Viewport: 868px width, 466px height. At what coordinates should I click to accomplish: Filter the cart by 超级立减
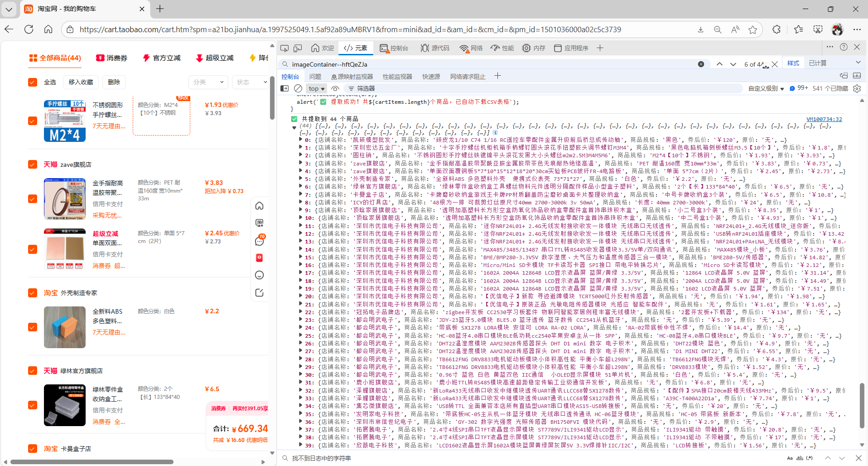pyautogui.click(x=215, y=58)
